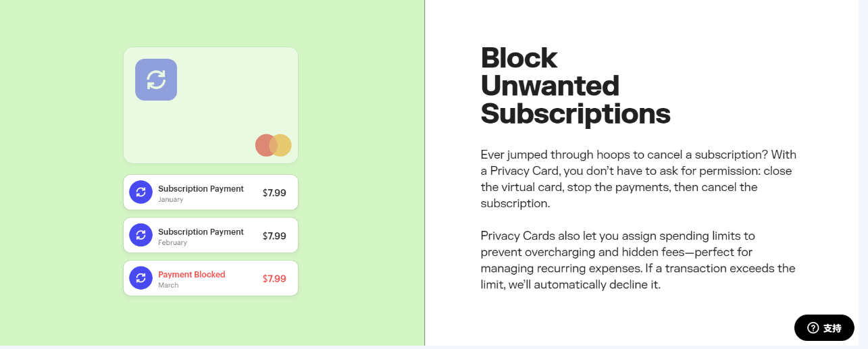Click the January Subscription Payment title
Screen dimensions: 868x349
coord(201,189)
